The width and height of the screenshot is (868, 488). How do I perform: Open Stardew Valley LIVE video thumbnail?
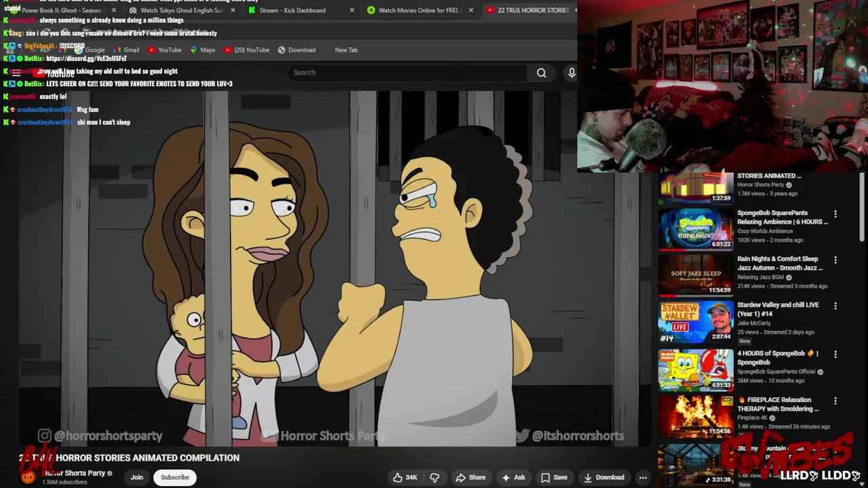click(x=696, y=322)
